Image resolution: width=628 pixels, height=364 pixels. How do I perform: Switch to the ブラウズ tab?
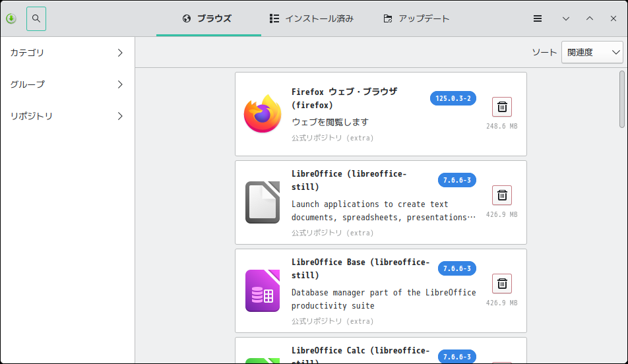(x=208, y=18)
